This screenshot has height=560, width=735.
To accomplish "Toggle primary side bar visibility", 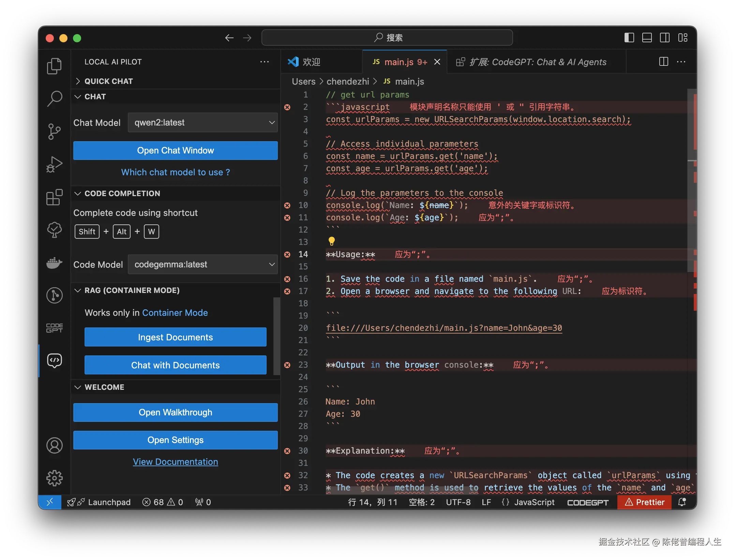I will [x=629, y=38].
